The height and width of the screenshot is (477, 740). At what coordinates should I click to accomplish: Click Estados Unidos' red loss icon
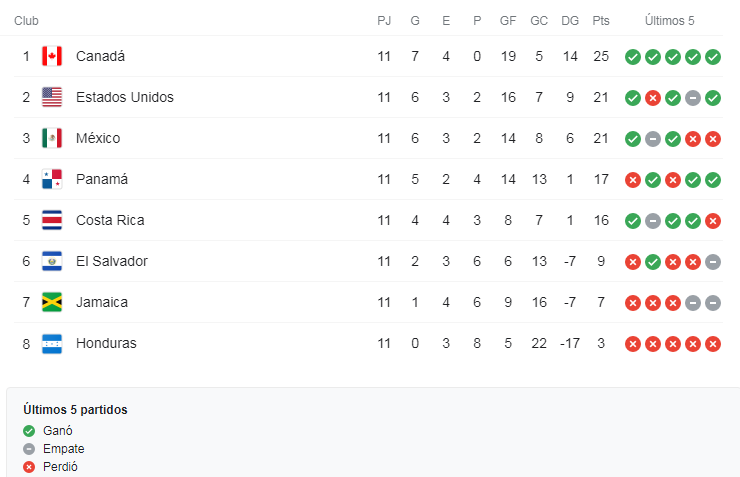click(x=653, y=98)
